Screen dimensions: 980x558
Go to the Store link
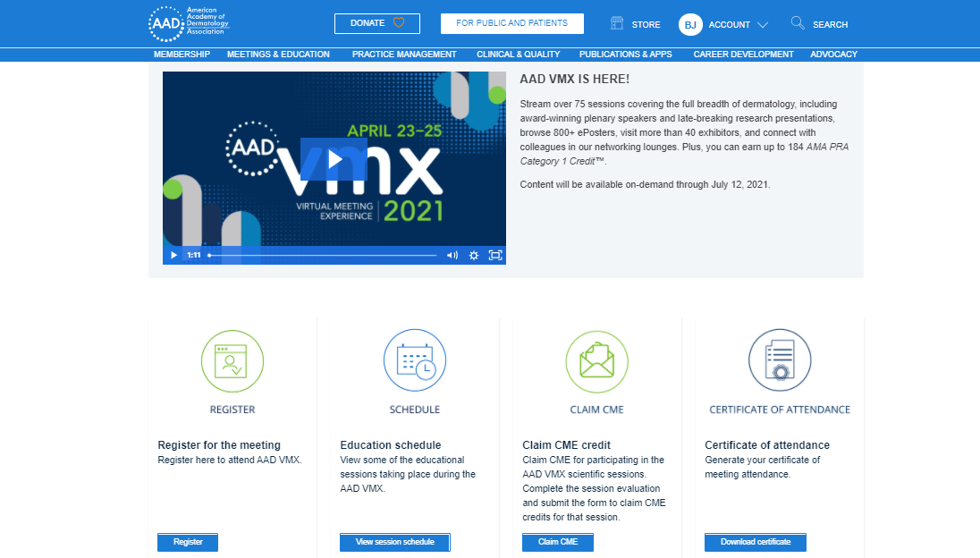click(646, 25)
